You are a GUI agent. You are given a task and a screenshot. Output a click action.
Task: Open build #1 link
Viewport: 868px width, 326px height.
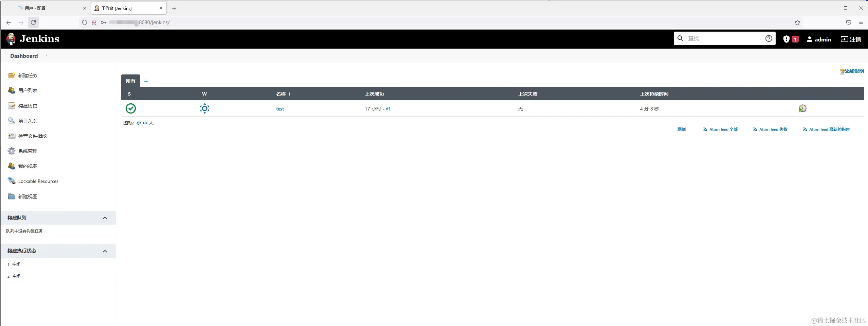(x=388, y=109)
